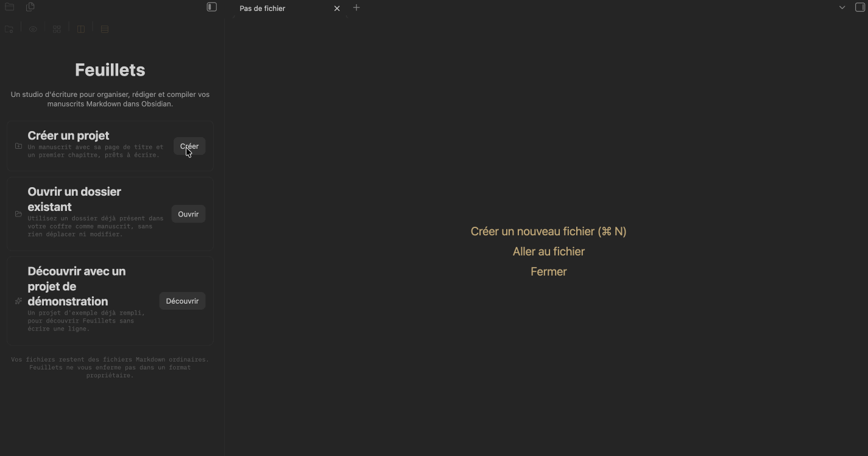Screen dimensions: 868x456
Task: Toggle the eye preview icon in Feuillets toolbar
Action: pos(33,29)
